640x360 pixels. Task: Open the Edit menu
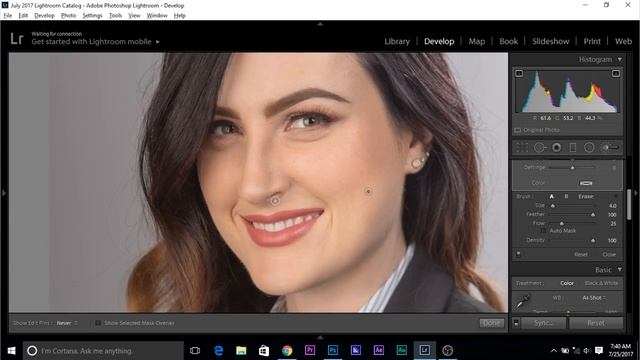pyautogui.click(x=23, y=16)
